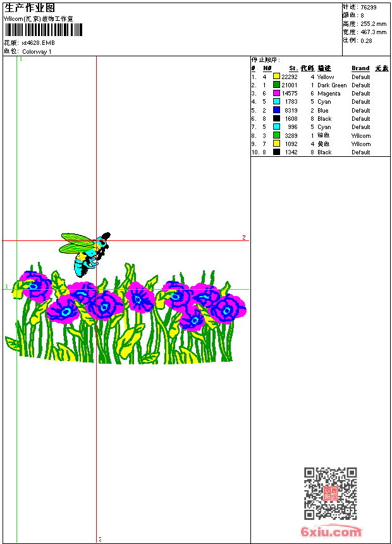392x544 pixels.
Task: Click the red marker 2 on horizontal line
Action: pos(244,238)
